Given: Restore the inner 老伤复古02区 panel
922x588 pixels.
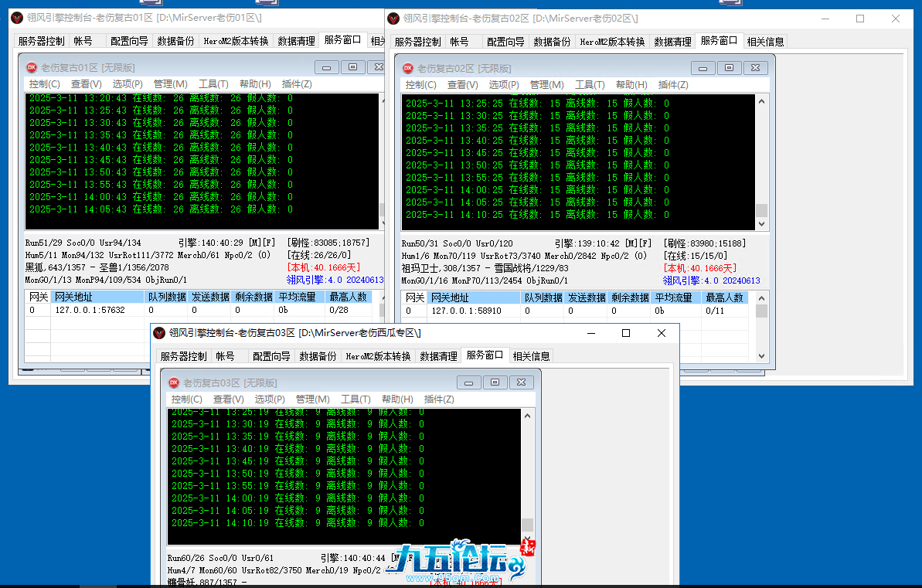Looking at the screenshot, I should pos(729,68).
